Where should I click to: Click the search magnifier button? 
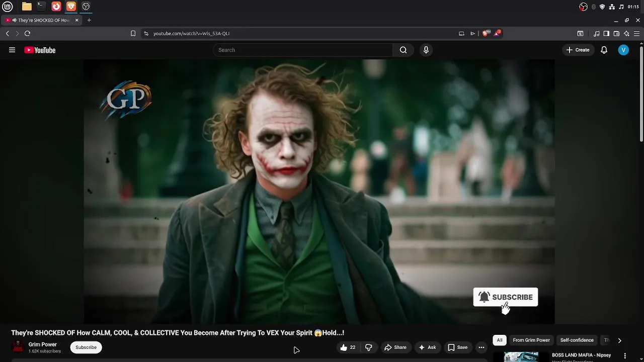point(403,50)
